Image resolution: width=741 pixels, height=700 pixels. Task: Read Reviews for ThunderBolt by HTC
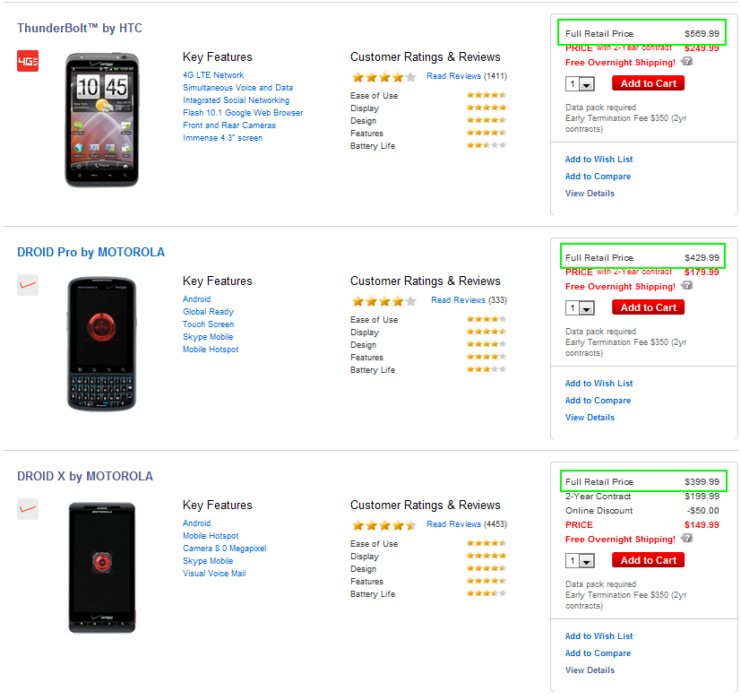[x=453, y=76]
